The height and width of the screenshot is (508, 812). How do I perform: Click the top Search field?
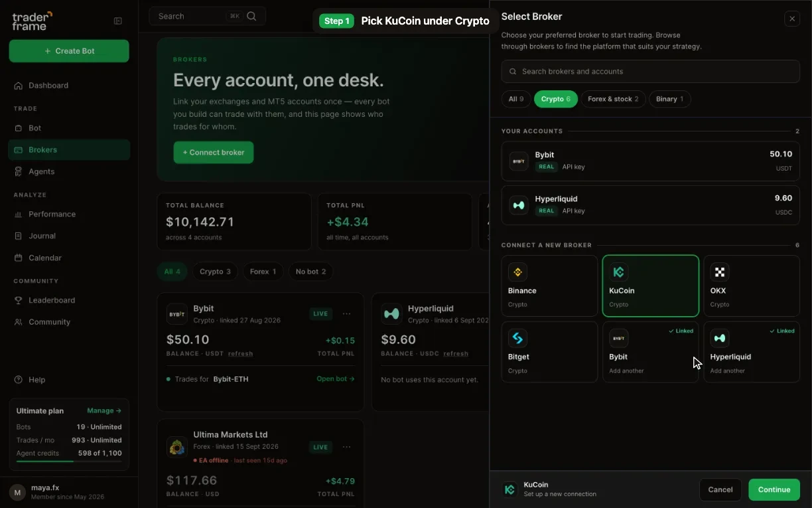coord(207,16)
